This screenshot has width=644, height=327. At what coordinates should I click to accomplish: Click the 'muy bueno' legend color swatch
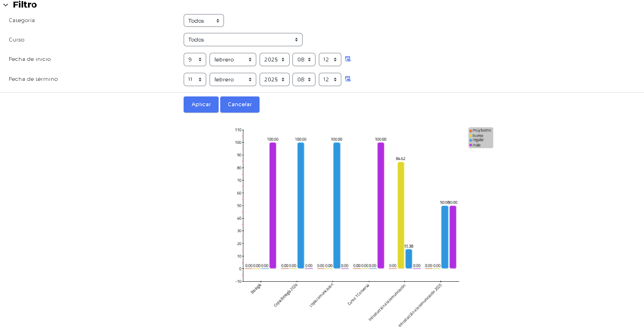point(471,131)
